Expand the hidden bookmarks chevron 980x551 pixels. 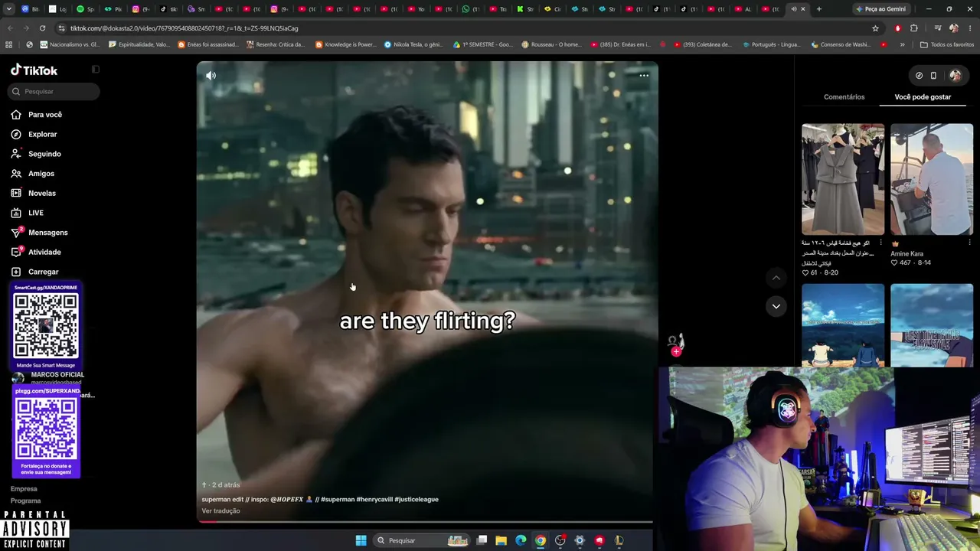[x=902, y=44]
